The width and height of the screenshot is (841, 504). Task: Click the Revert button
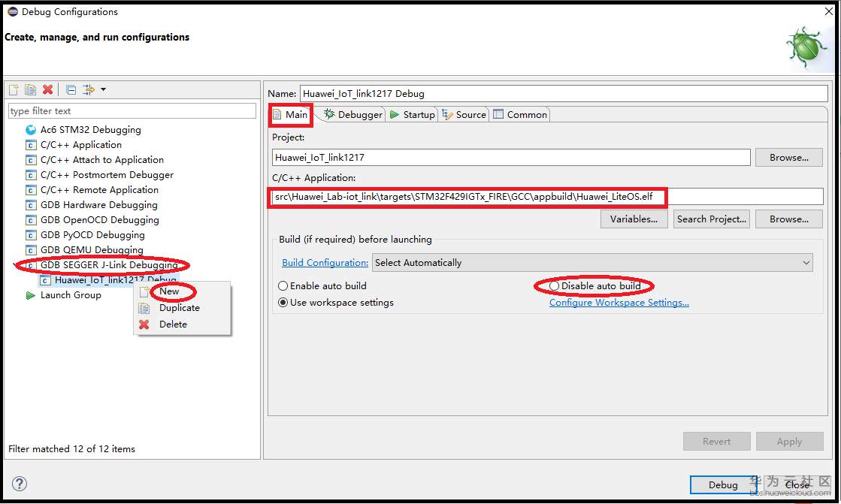click(x=716, y=442)
